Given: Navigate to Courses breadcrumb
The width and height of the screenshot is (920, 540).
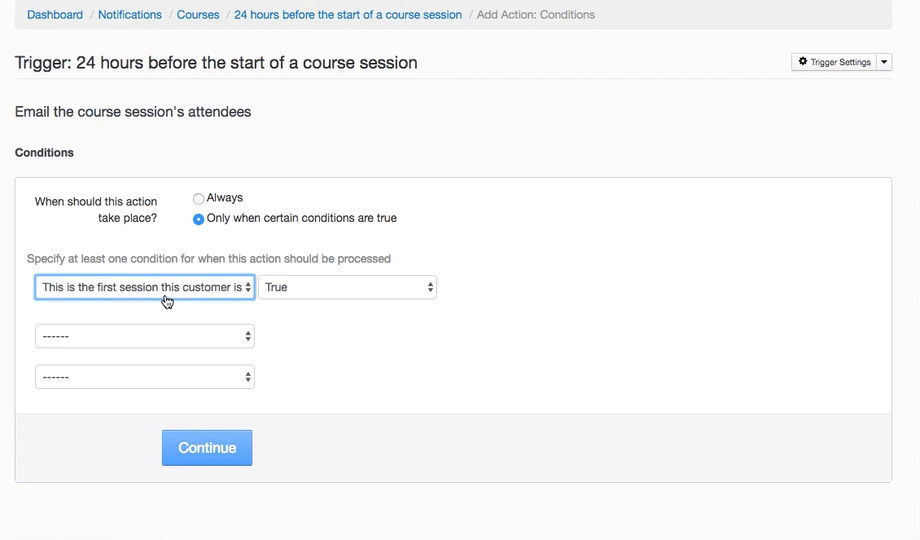Looking at the screenshot, I should [x=198, y=15].
